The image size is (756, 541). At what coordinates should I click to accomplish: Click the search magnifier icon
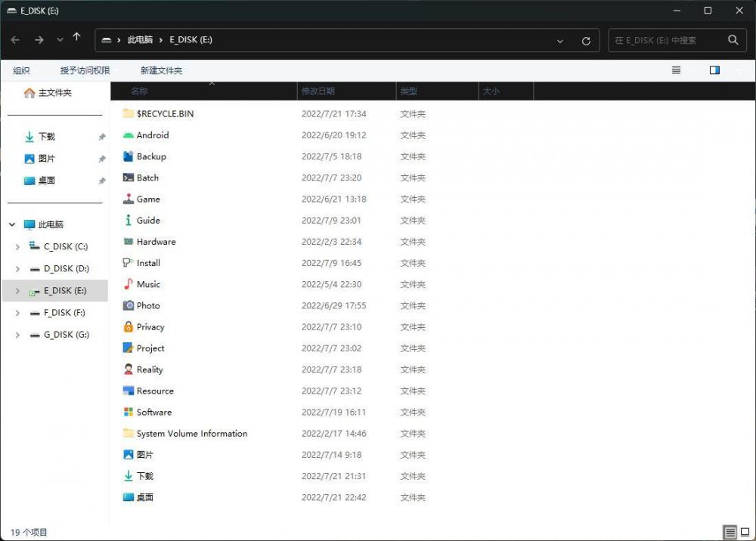tap(733, 40)
